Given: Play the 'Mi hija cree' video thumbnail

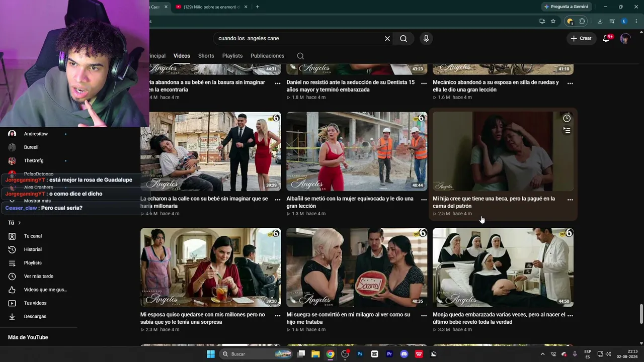Looking at the screenshot, I should tap(503, 151).
